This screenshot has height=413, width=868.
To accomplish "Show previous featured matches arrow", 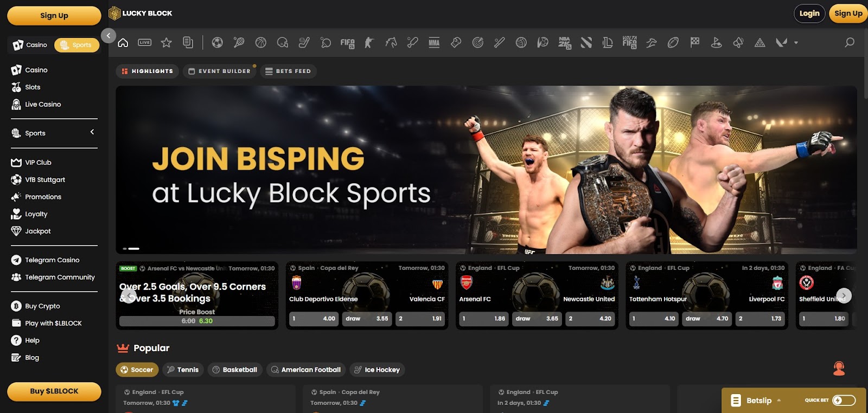I will [x=129, y=295].
